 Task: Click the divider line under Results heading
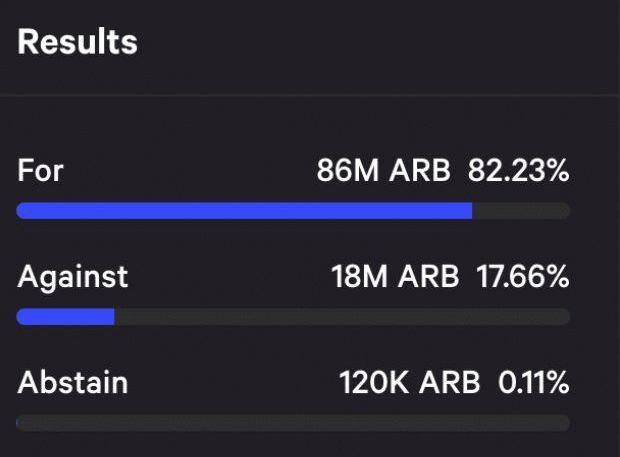310,95
